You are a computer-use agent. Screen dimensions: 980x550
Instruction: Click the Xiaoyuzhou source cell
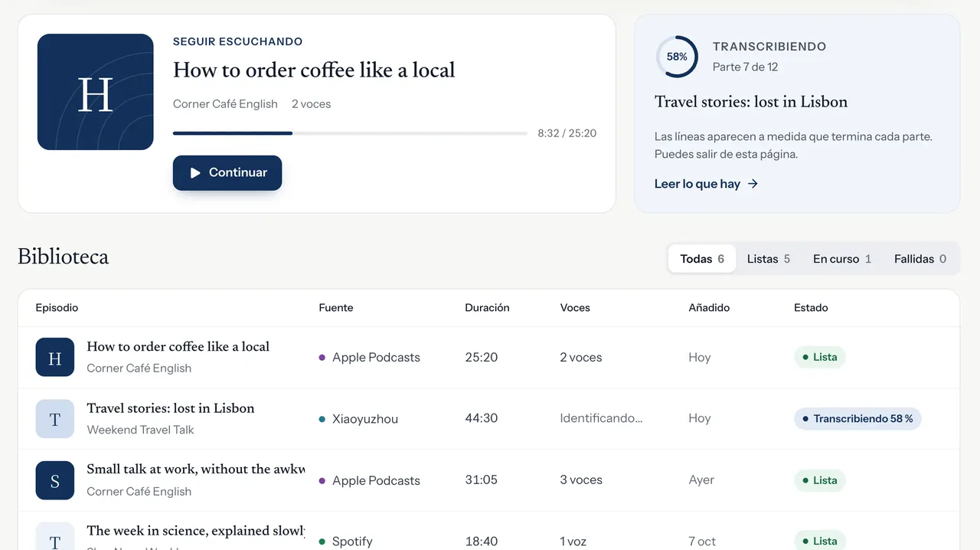(x=358, y=419)
